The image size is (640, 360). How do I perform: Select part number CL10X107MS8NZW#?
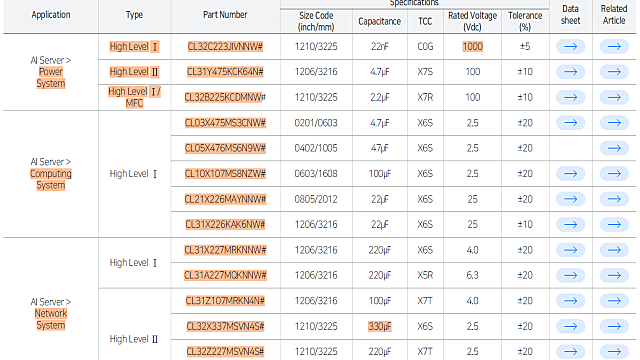[x=225, y=173]
